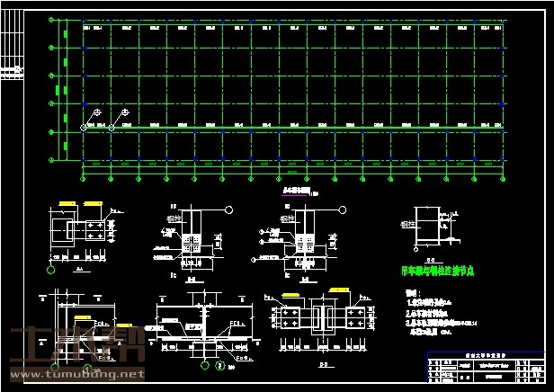This screenshot has height=392, width=554.
Task: Click the title block in bottom-right corner
Action: click(x=484, y=368)
